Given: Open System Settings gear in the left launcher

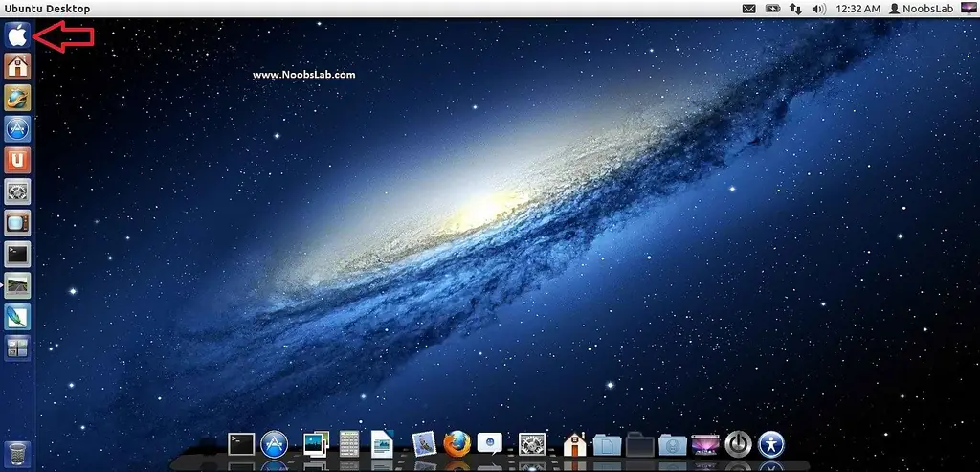Looking at the screenshot, I should point(17,191).
